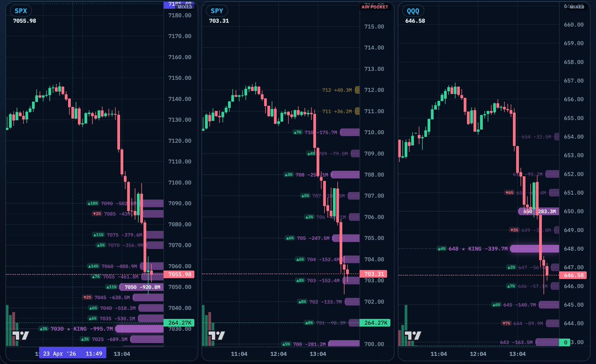The height and width of the screenshot is (364, 596).
Task: Click the 660.00 label on QQQ price axis
Action: pos(573,25)
